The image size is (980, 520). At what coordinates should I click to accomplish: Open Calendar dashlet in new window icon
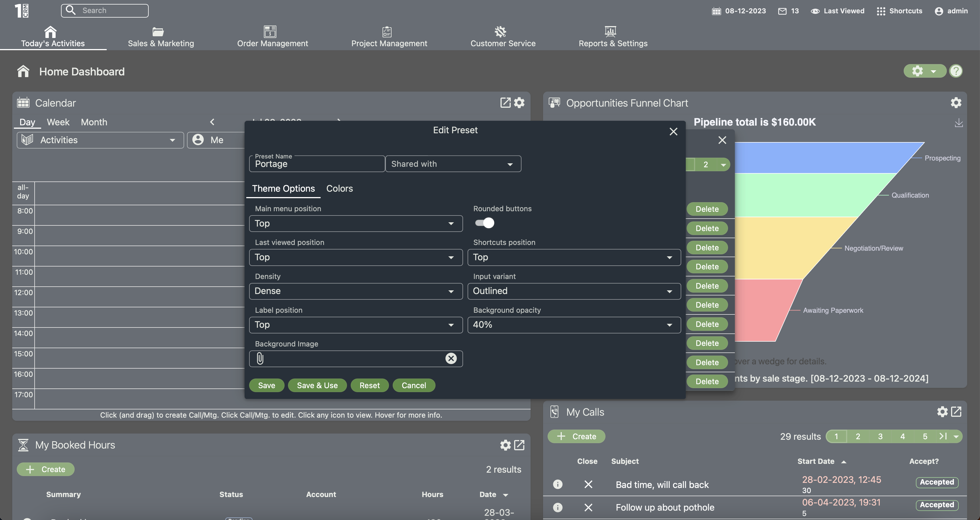pos(505,103)
